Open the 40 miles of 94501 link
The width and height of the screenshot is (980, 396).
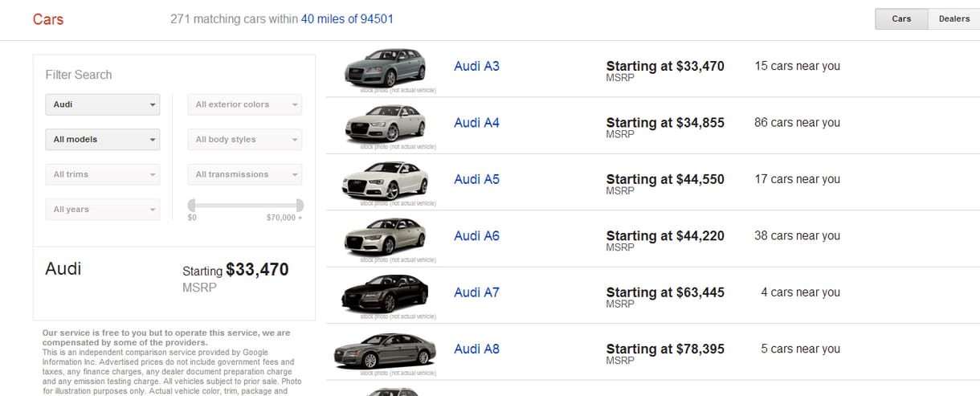[347, 18]
